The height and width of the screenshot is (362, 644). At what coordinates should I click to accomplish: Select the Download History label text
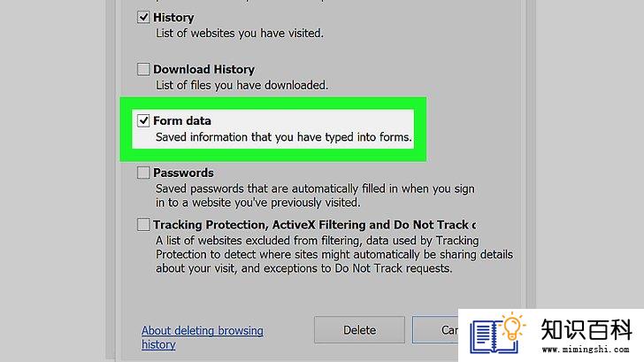click(203, 69)
